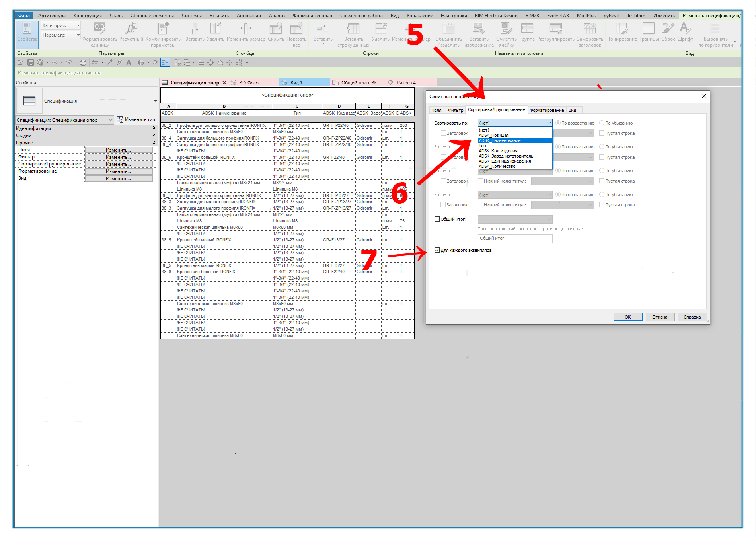This screenshot has height=537, width=756.
Task: Open the Категория dropdown in ribbon
Action: (x=61, y=25)
